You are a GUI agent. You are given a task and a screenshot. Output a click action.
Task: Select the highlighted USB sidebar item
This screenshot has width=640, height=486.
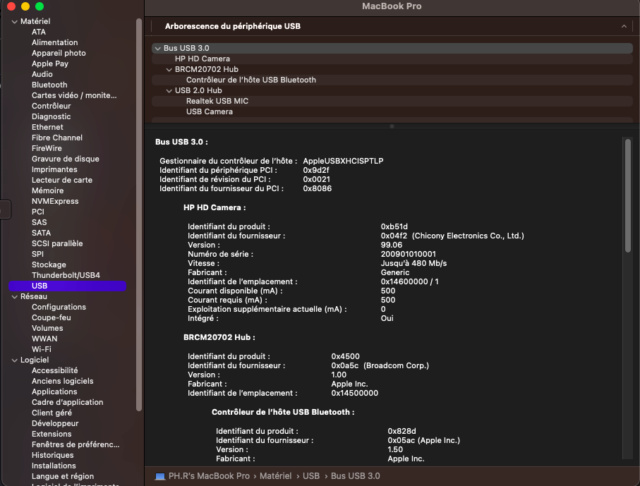[67, 286]
